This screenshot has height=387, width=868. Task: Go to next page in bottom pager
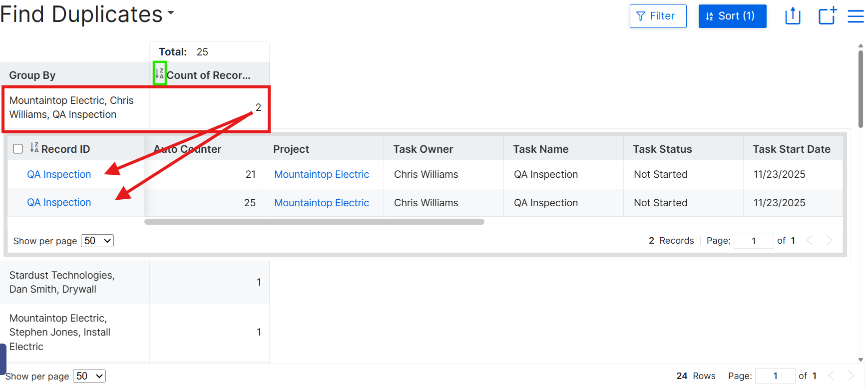point(851,376)
